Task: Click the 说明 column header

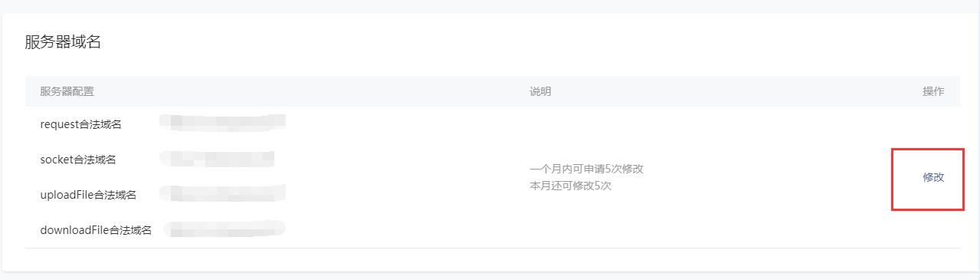Action: point(540,91)
